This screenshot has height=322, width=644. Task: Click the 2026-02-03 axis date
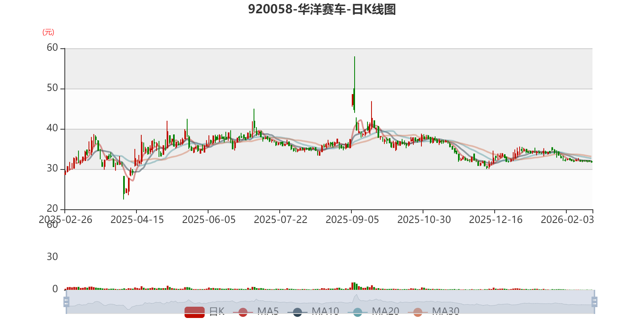[567, 219]
